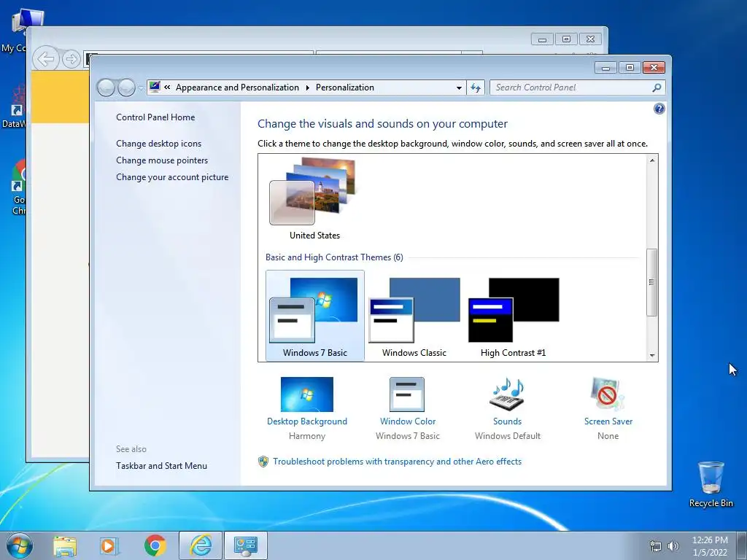Open Desktop Background settings icon
The height and width of the screenshot is (560, 747).
coord(307,394)
